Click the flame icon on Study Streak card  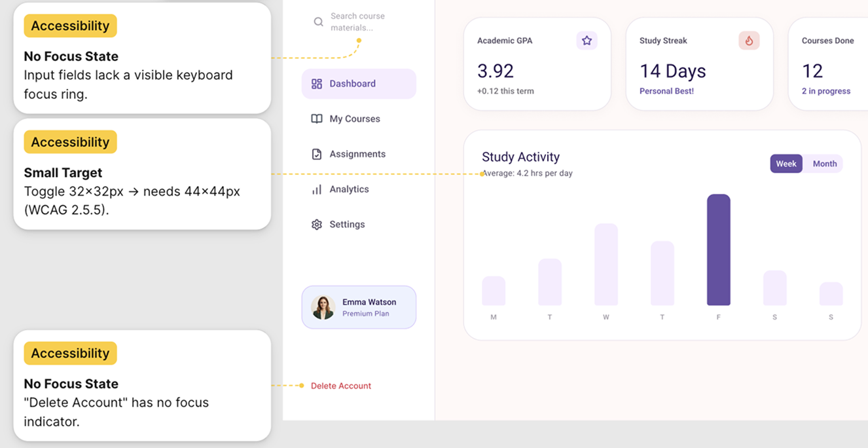pyautogui.click(x=749, y=41)
